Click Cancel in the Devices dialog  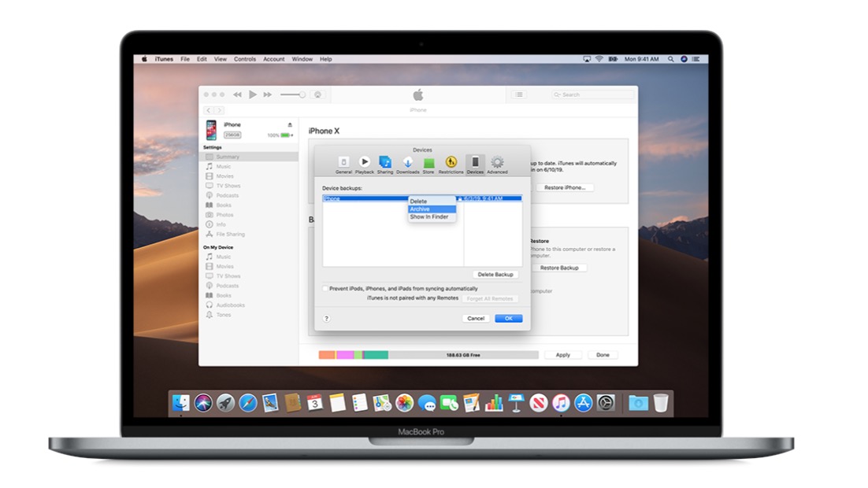(x=476, y=318)
